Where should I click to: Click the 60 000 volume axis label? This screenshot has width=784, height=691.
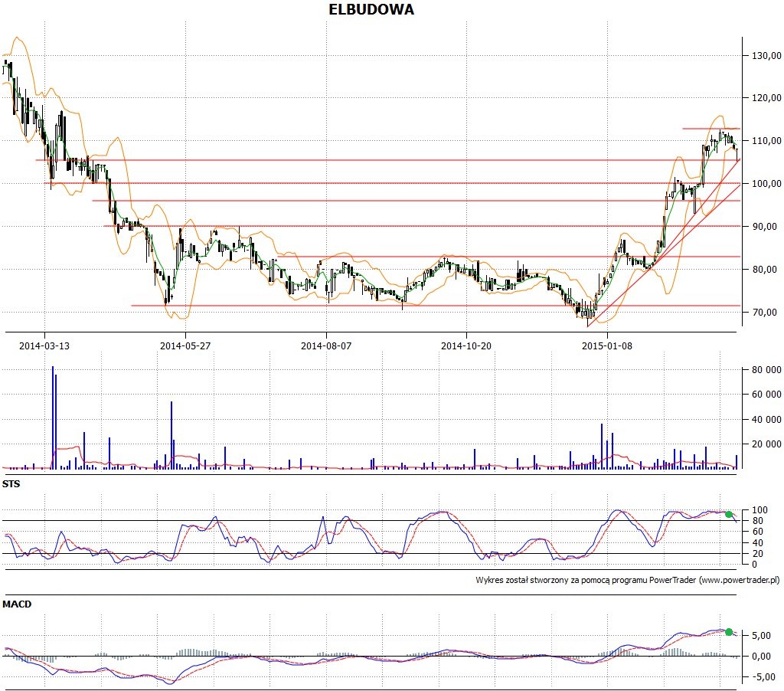[x=766, y=395]
